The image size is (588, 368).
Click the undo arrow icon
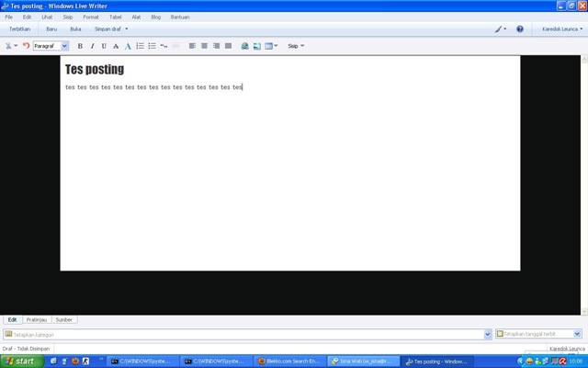(26, 46)
